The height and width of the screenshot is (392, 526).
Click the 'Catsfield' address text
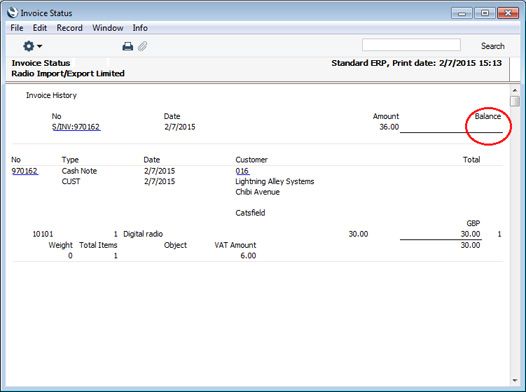click(250, 213)
